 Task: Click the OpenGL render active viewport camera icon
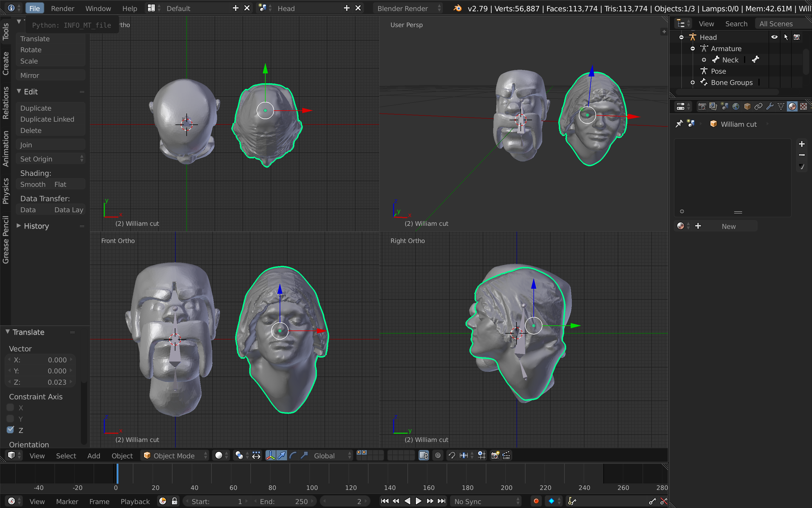click(x=495, y=455)
